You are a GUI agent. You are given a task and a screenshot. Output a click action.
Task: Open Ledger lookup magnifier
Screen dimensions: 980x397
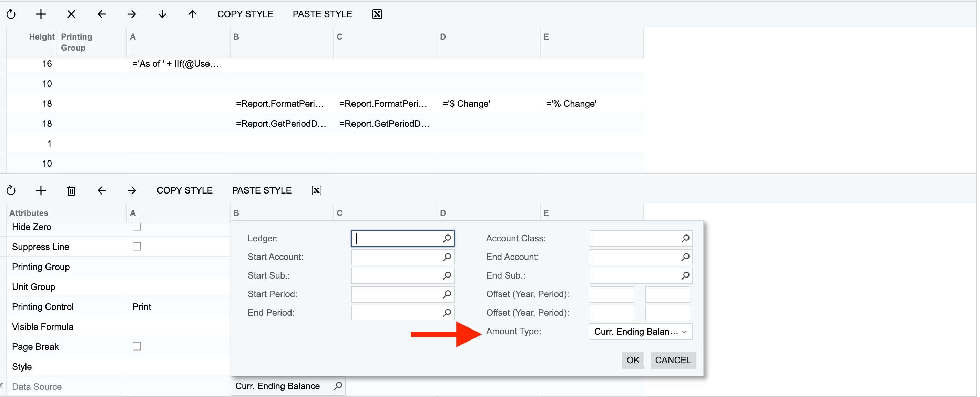[447, 238]
